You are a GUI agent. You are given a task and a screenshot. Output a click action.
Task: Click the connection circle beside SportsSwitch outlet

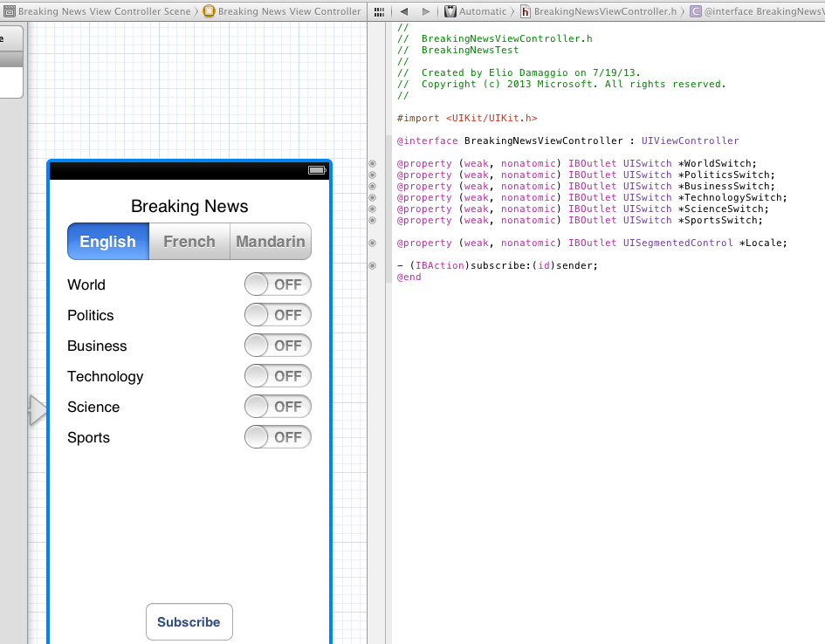[373, 221]
